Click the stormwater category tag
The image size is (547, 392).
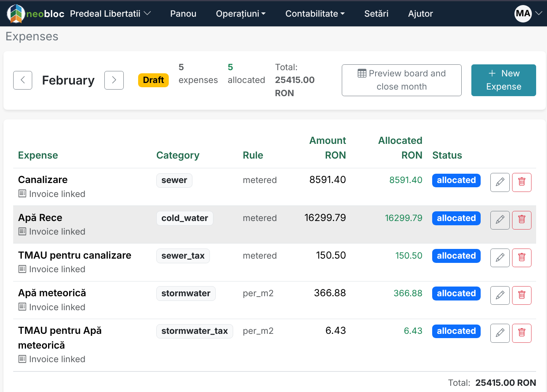coord(186,294)
